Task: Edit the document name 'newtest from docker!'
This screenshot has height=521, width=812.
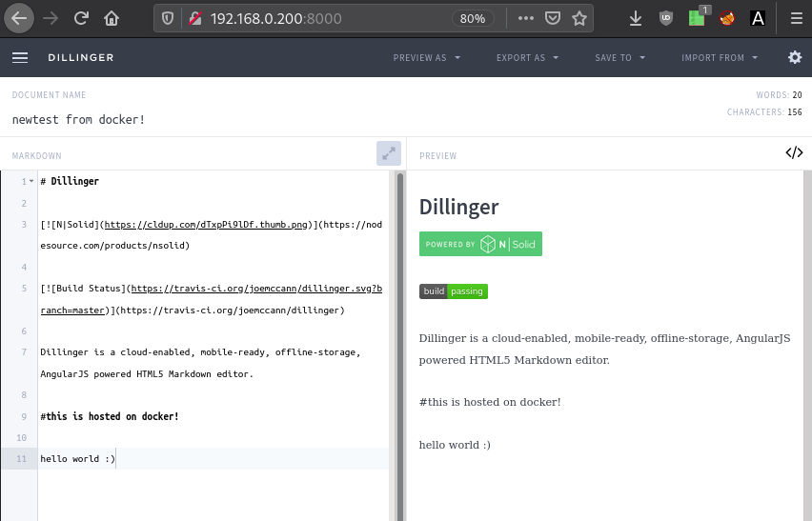Action: [79, 120]
